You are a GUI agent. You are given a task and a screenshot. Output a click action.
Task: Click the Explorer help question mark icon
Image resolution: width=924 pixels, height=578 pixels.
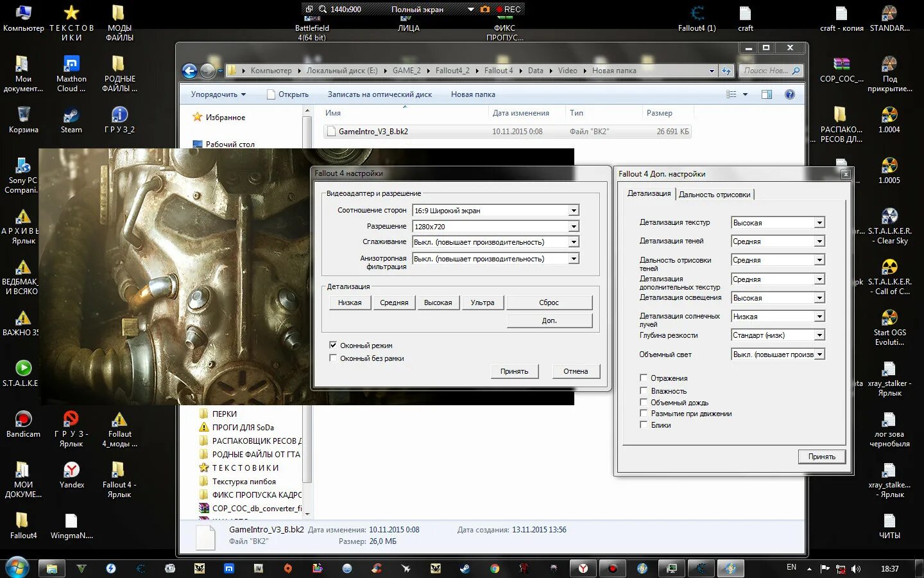tap(790, 94)
